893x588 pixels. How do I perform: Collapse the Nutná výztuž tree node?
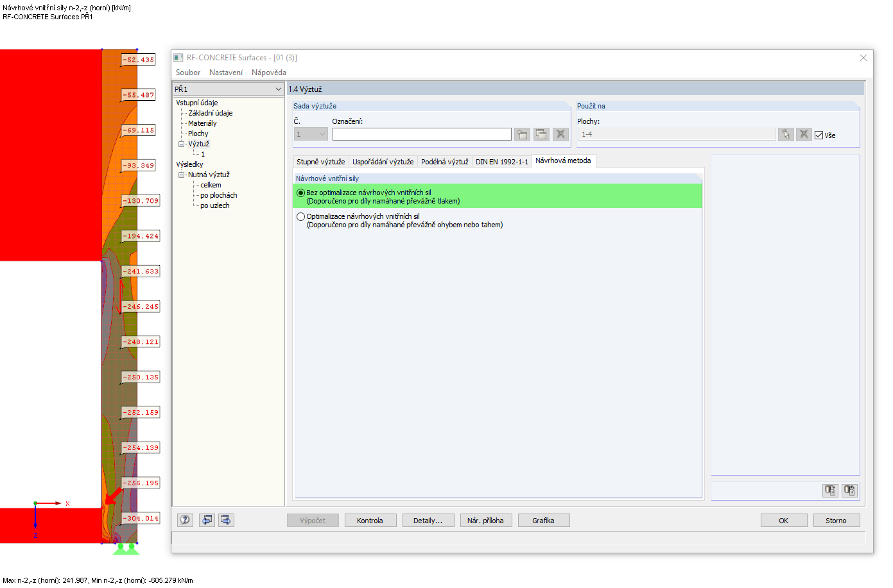click(x=181, y=175)
